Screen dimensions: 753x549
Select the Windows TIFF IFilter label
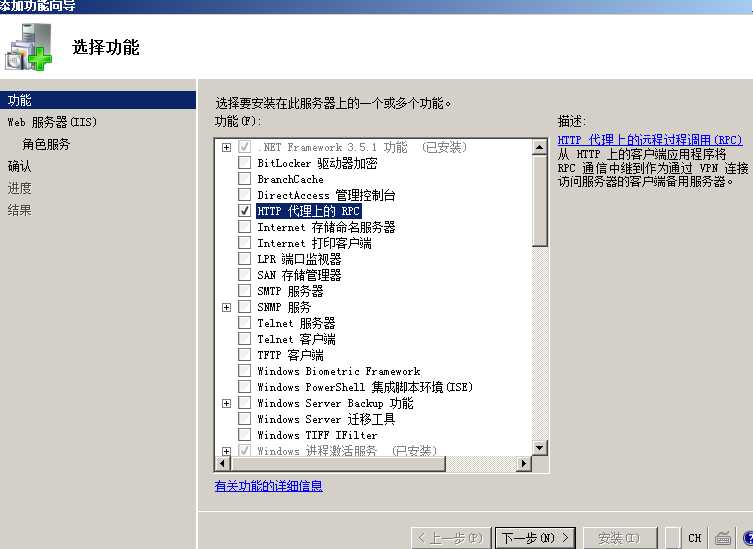[317, 435]
